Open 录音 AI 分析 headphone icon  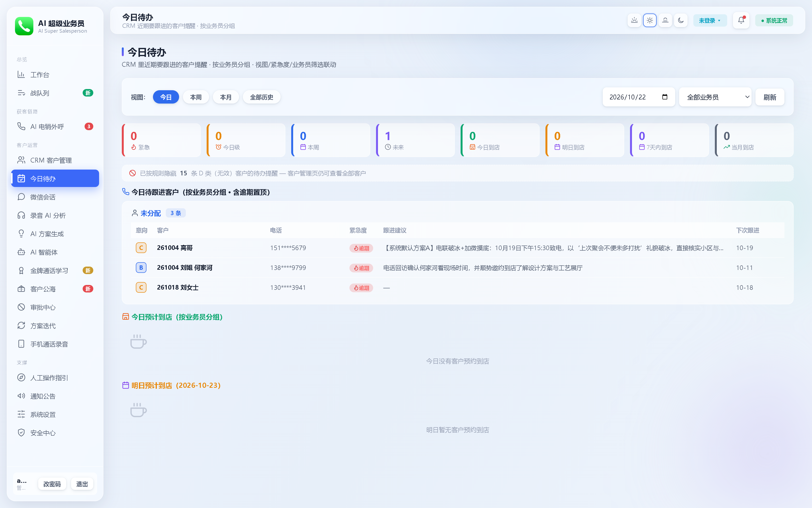coord(21,215)
